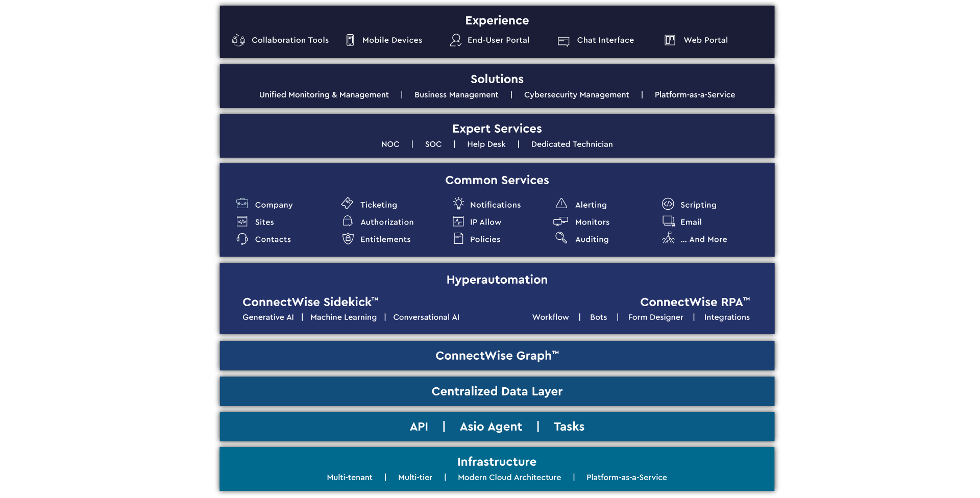Click Conversational AI under Sidekick

(426, 317)
